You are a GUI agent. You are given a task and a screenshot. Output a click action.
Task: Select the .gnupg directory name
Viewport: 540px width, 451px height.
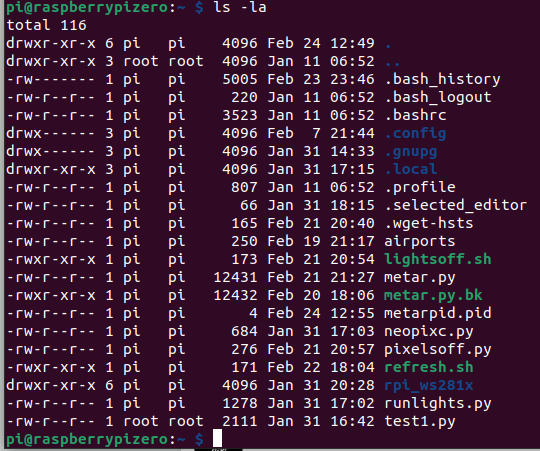(x=411, y=151)
